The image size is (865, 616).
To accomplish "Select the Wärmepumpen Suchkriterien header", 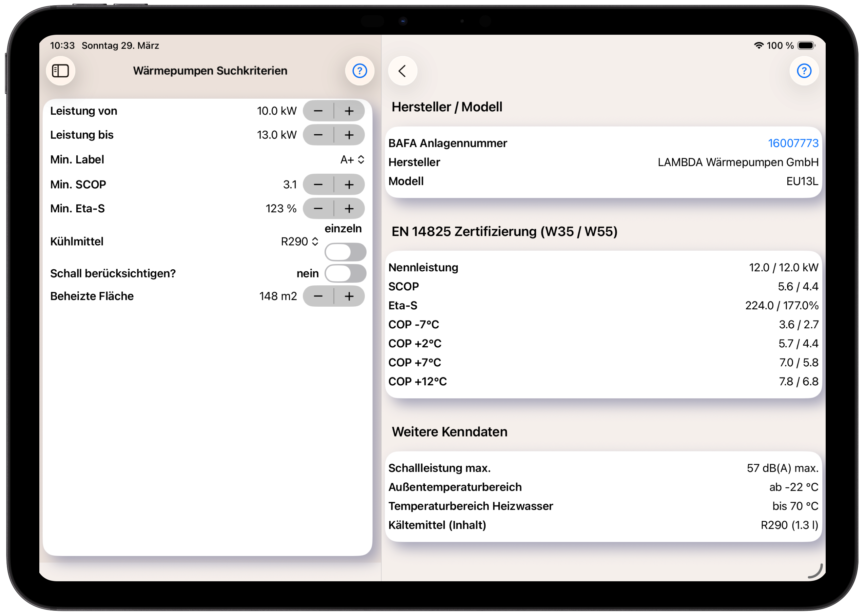I will (210, 70).
